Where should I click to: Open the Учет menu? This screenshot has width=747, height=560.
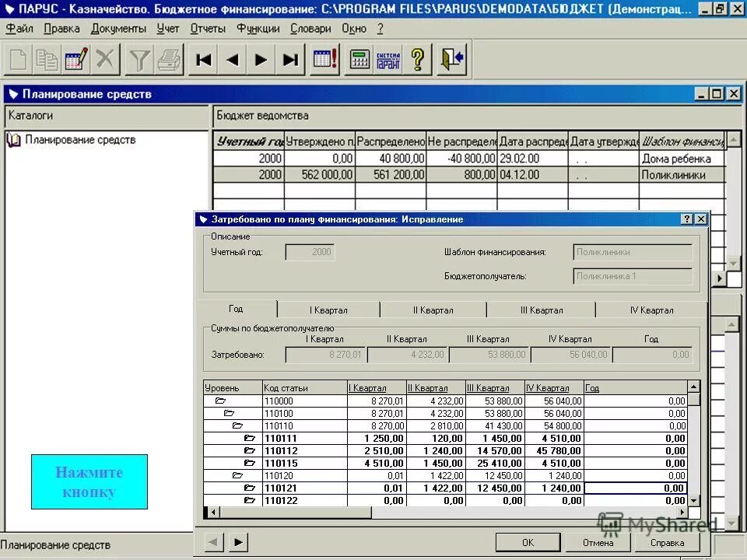tap(168, 29)
